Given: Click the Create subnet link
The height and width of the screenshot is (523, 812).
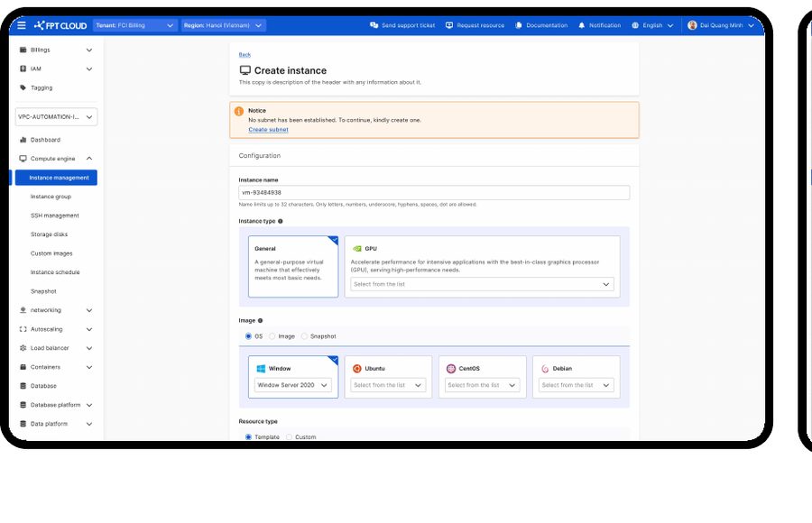Looking at the screenshot, I should tap(268, 130).
